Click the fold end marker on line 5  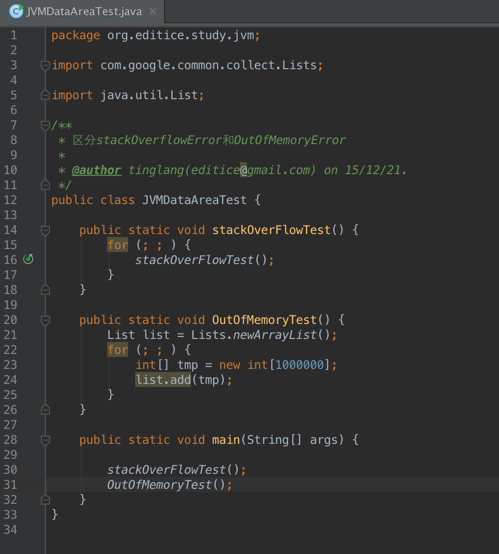45,95
